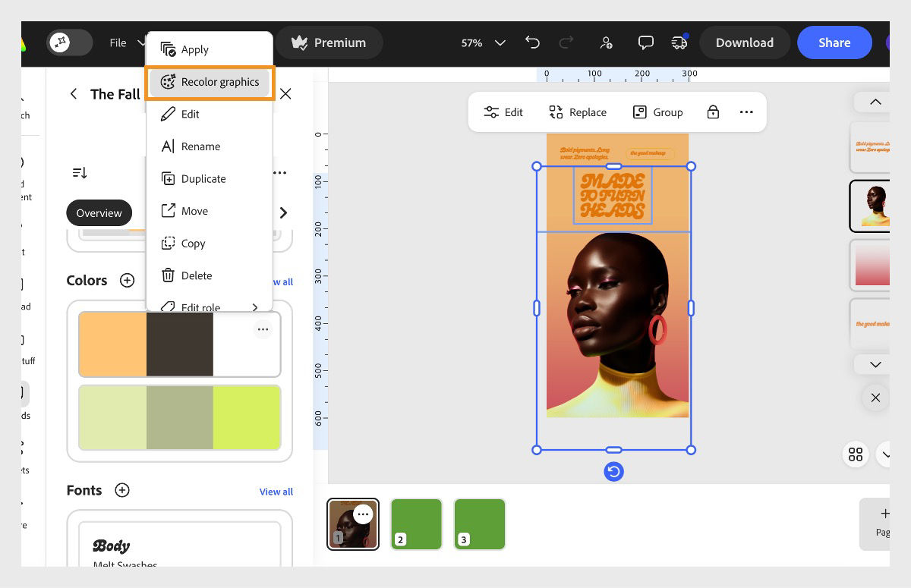The width and height of the screenshot is (911, 588).
Task: Pick the dark brown color swatch
Action: click(180, 344)
